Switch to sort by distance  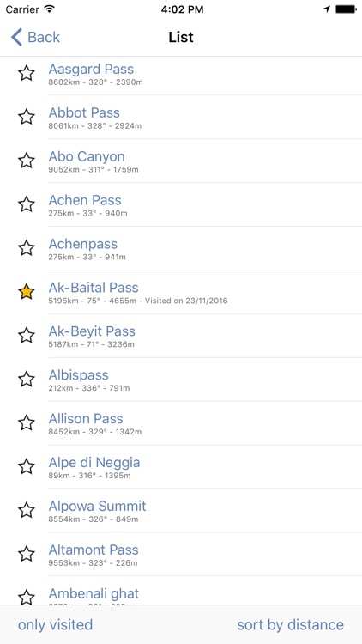tap(291, 625)
